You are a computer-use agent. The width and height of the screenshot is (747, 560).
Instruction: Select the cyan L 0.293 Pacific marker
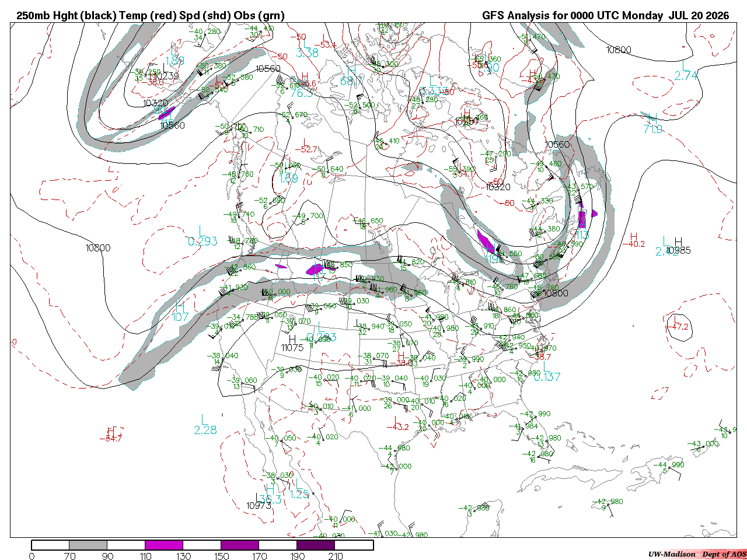(203, 236)
